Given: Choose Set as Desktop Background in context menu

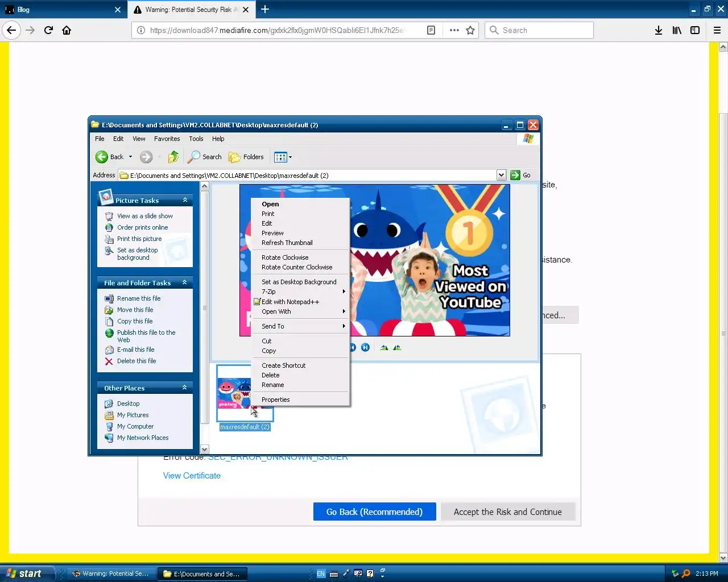Looking at the screenshot, I should [300, 282].
